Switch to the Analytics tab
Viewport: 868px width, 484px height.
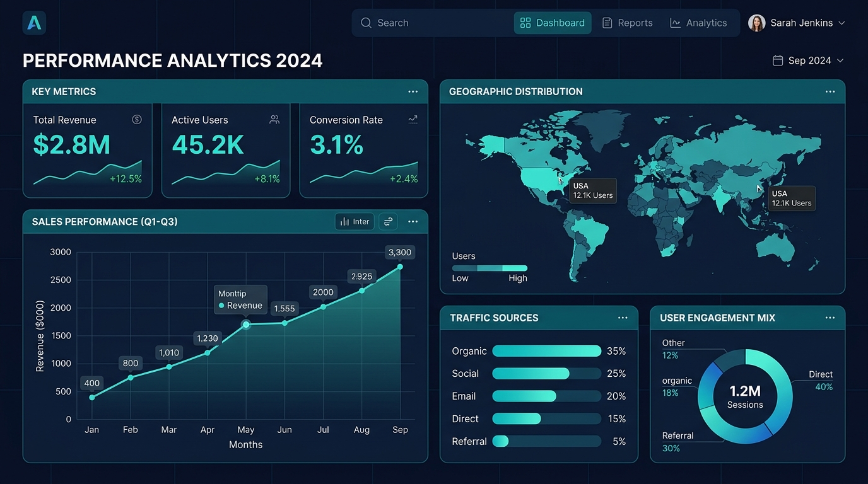point(698,23)
